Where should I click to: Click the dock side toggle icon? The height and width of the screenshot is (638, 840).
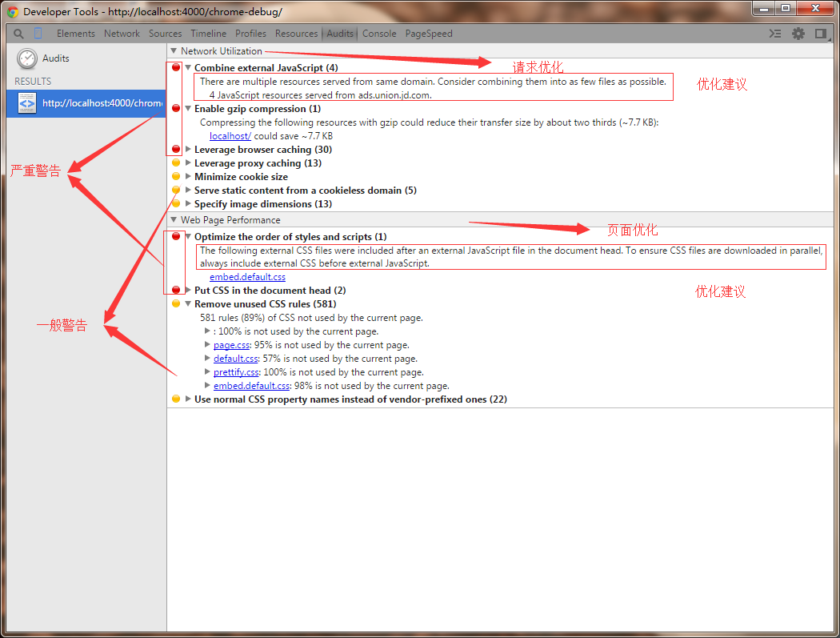(820, 34)
